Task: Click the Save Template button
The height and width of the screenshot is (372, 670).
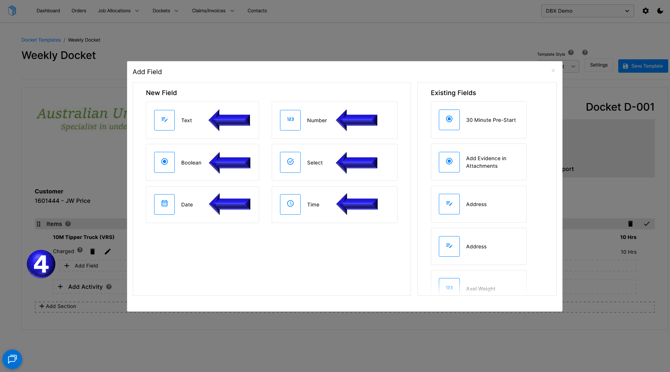Action: (x=643, y=66)
